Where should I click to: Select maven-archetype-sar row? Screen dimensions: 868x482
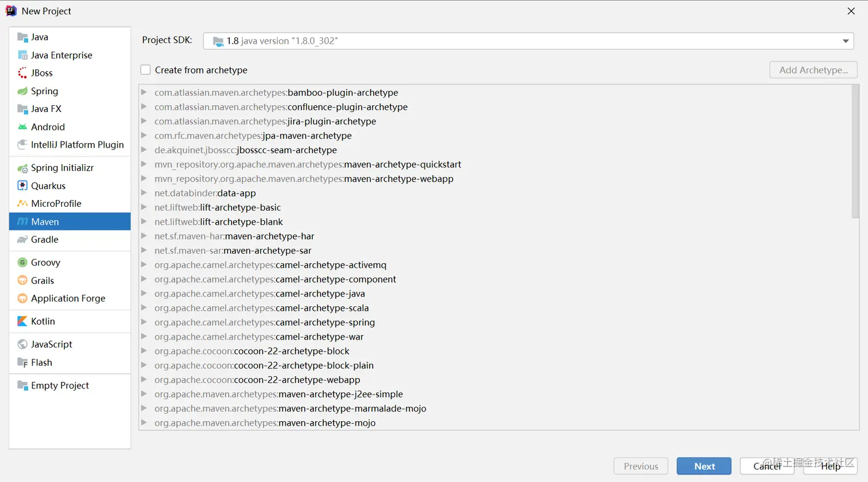coord(495,250)
